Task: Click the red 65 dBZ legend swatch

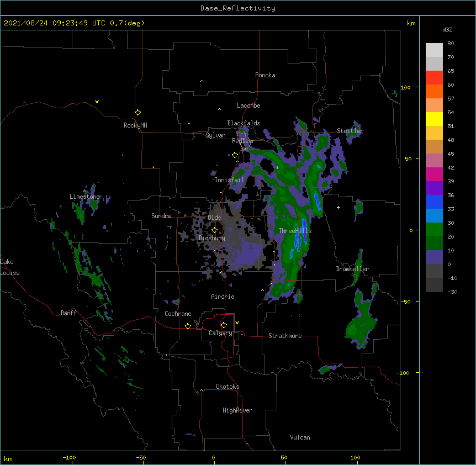Action: [434, 78]
